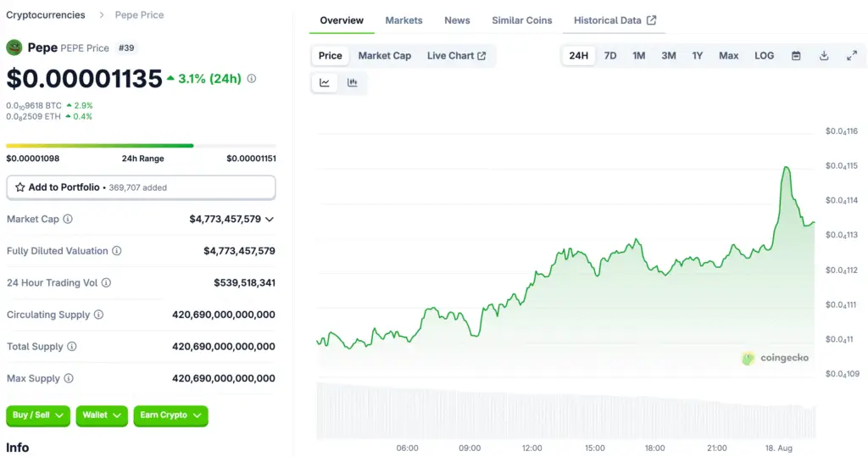868x457 pixels.
Task: Click Fully Diluted Valuation amount
Action: click(x=239, y=251)
